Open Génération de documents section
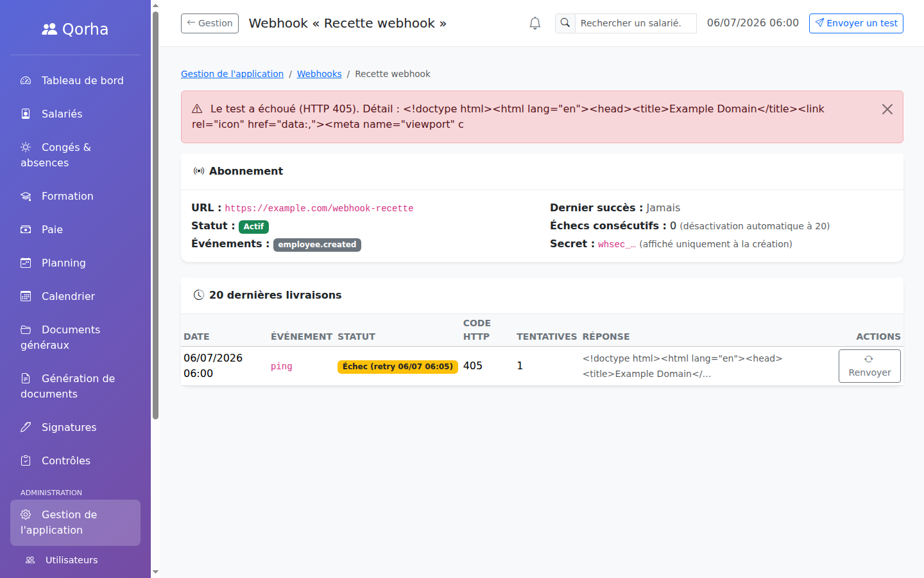The height and width of the screenshot is (578, 924). (75, 386)
